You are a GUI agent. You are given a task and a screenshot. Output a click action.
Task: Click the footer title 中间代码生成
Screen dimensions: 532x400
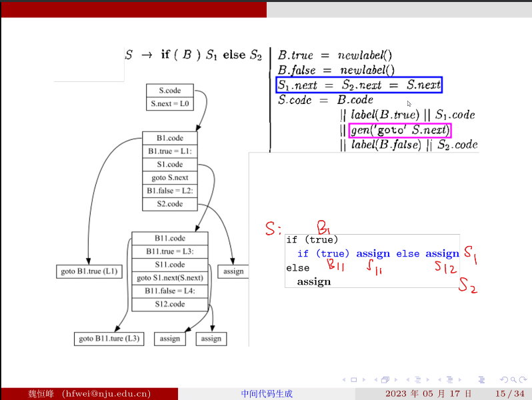267,393
